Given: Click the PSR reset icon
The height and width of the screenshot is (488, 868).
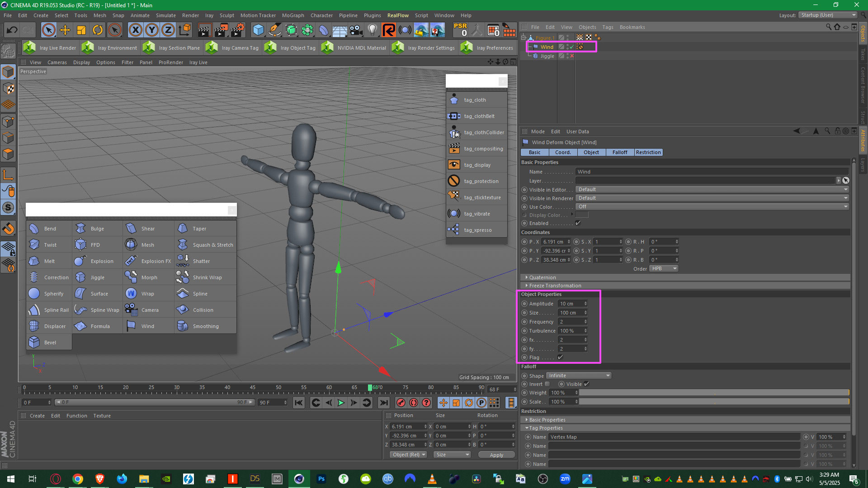Looking at the screenshot, I should [x=461, y=30].
